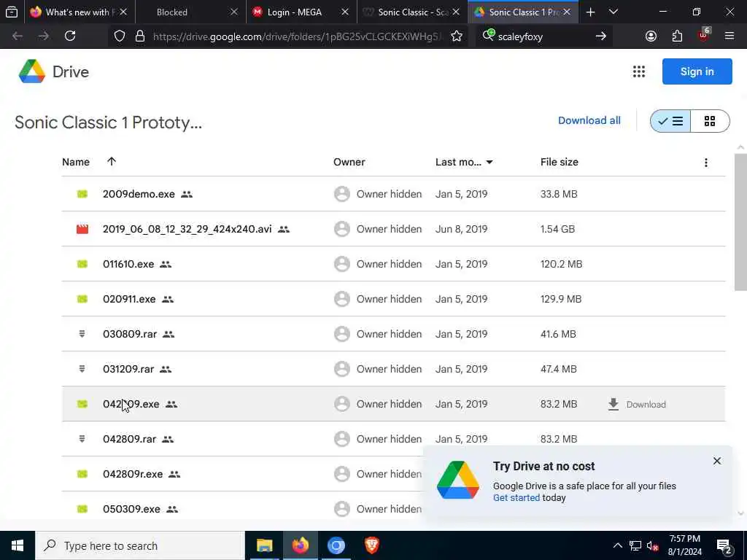Viewport: 747px width, 560px height.
Task: Click the 011610.exe file icon
Action: pyautogui.click(x=82, y=264)
